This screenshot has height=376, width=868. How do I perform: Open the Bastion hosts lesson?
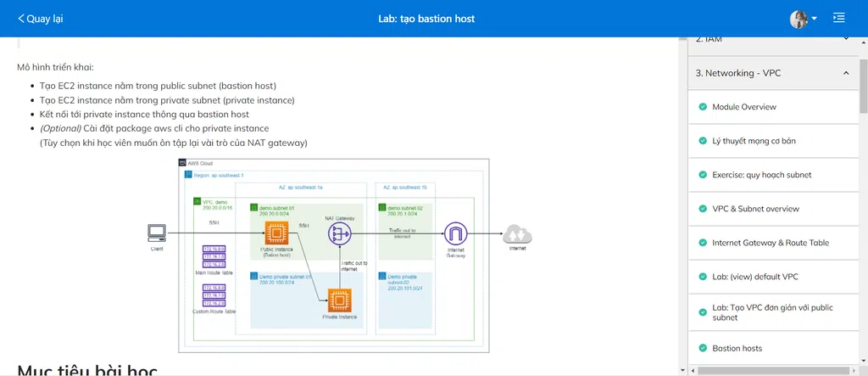[x=773, y=348]
